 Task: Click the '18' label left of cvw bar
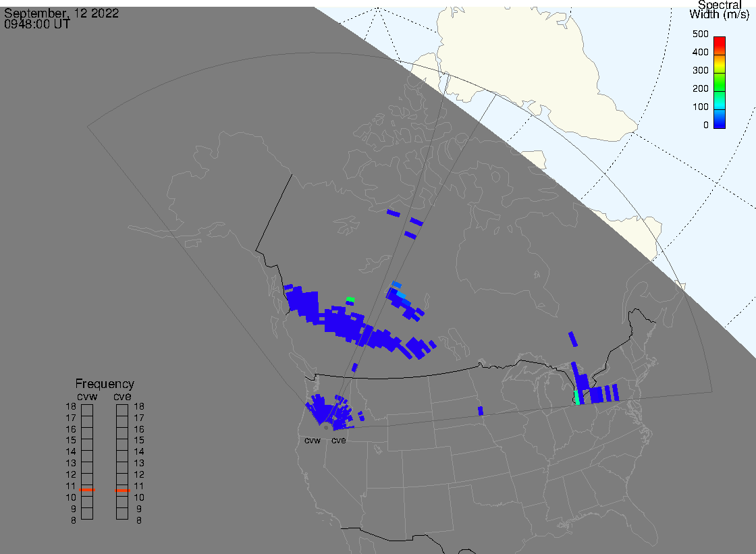click(71, 406)
